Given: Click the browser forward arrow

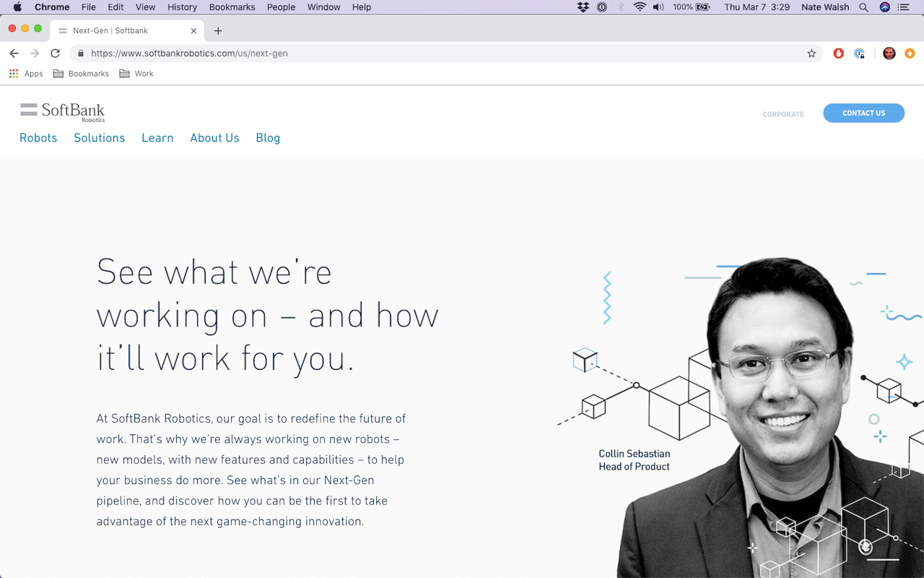Looking at the screenshot, I should (35, 53).
